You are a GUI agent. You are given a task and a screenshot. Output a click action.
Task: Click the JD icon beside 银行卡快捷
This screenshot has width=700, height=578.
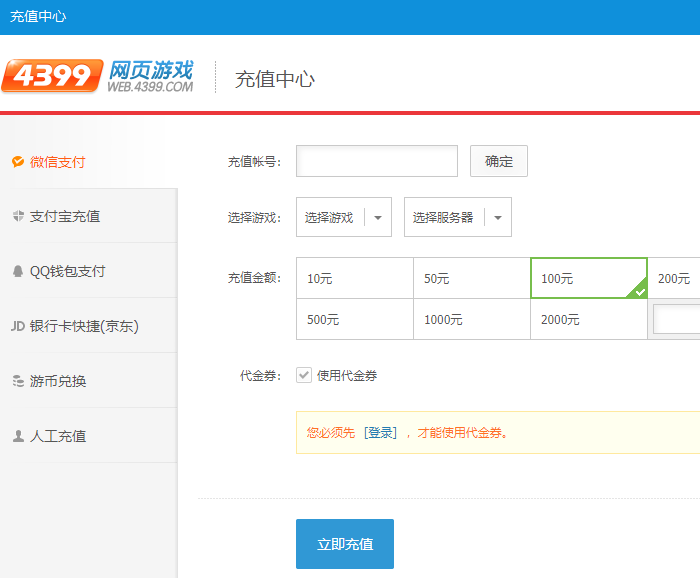[18, 326]
